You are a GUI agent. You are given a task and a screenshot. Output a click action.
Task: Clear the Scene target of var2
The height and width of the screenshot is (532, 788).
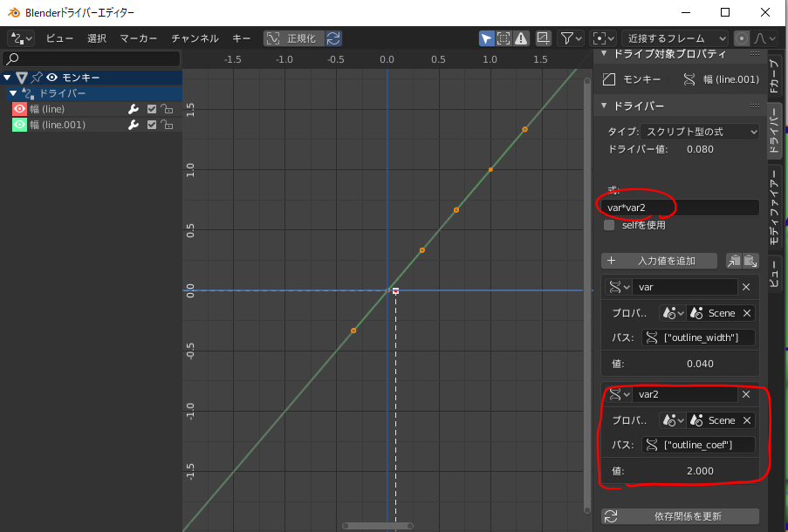coord(747,420)
